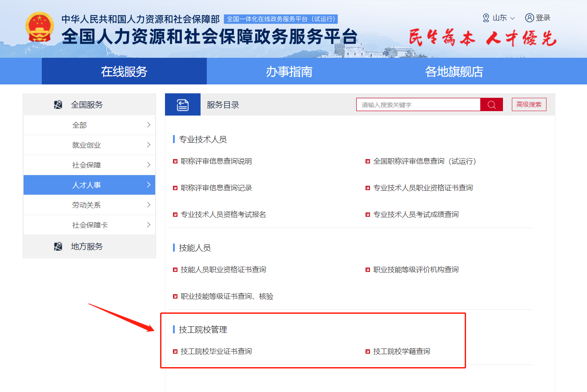Click the location pin icon beside 山东
Image resolution: width=587 pixels, height=392 pixels.
tap(485, 17)
